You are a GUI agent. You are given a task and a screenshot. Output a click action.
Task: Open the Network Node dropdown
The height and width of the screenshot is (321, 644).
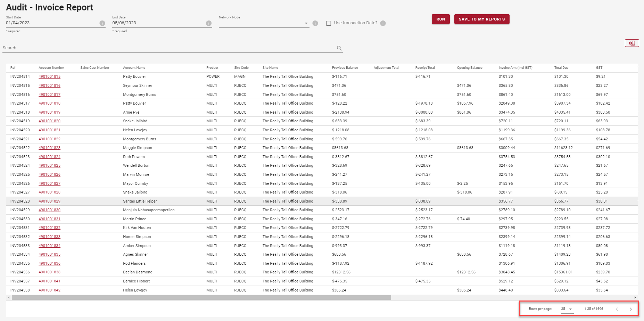[x=306, y=23]
